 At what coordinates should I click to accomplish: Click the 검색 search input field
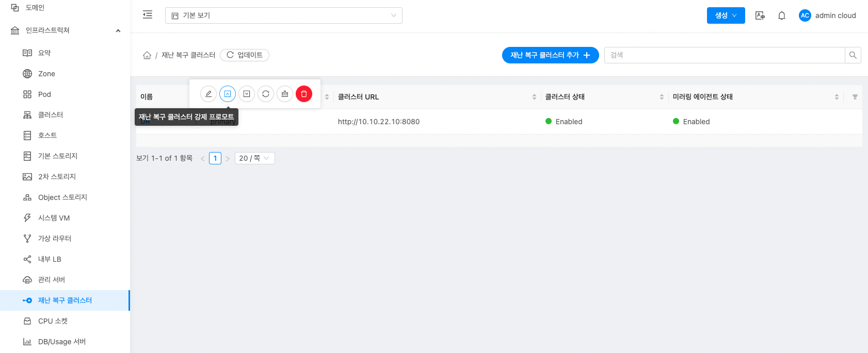click(725, 55)
